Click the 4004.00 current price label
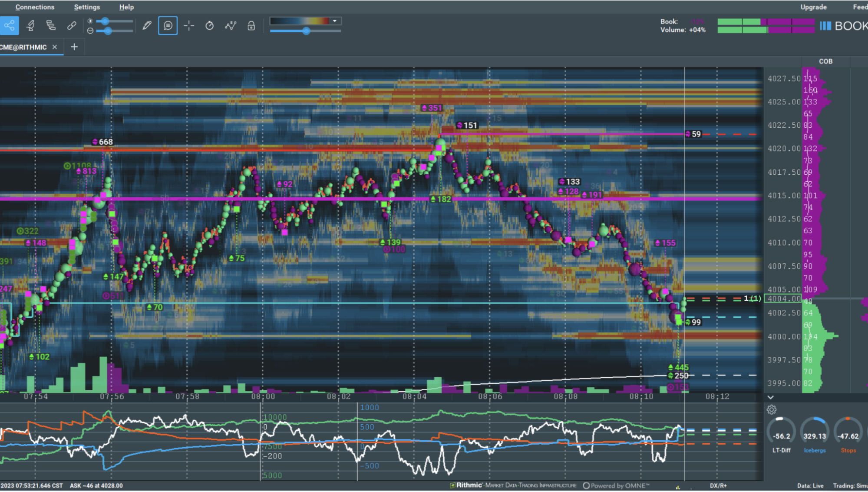The image size is (868, 492). point(783,299)
